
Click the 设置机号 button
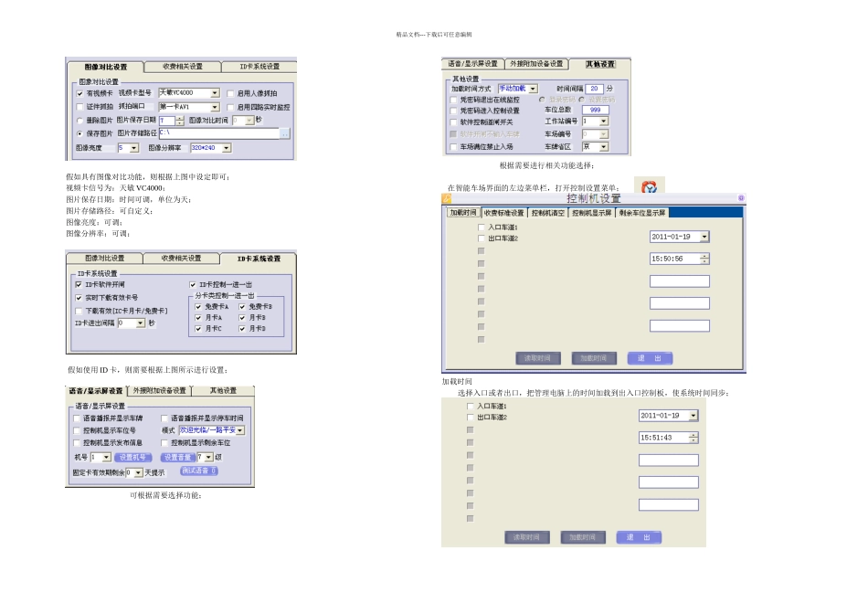tap(132, 457)
